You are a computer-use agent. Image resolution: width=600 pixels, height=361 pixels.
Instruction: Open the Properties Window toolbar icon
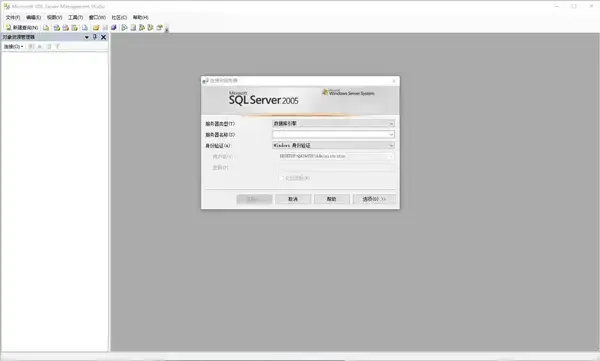pyautogui.click(x=159, y=28)
